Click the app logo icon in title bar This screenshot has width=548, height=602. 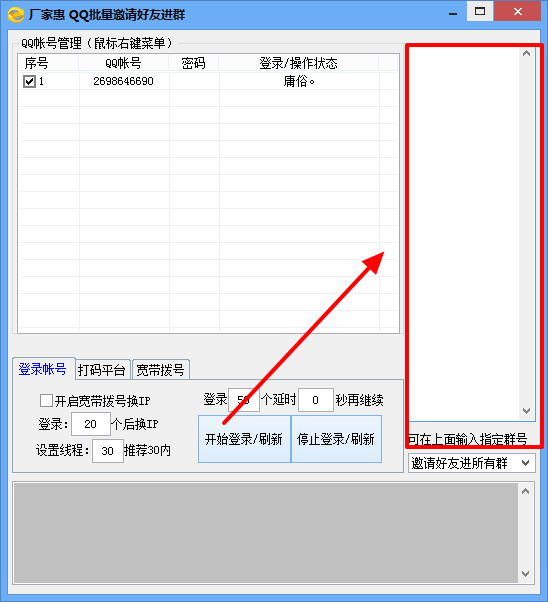coord(16,15)
